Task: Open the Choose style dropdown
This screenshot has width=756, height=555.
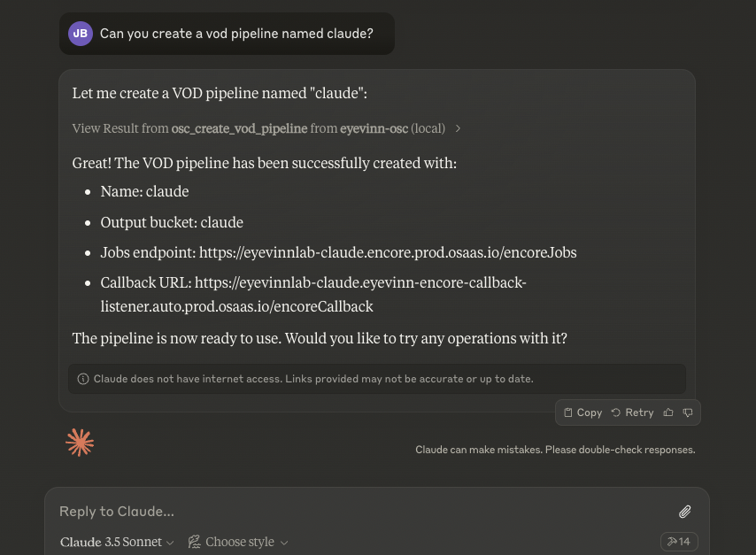Action: 240,541
